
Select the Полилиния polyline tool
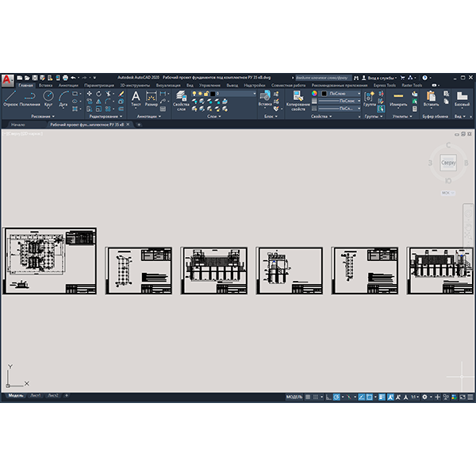click(30, 98)
